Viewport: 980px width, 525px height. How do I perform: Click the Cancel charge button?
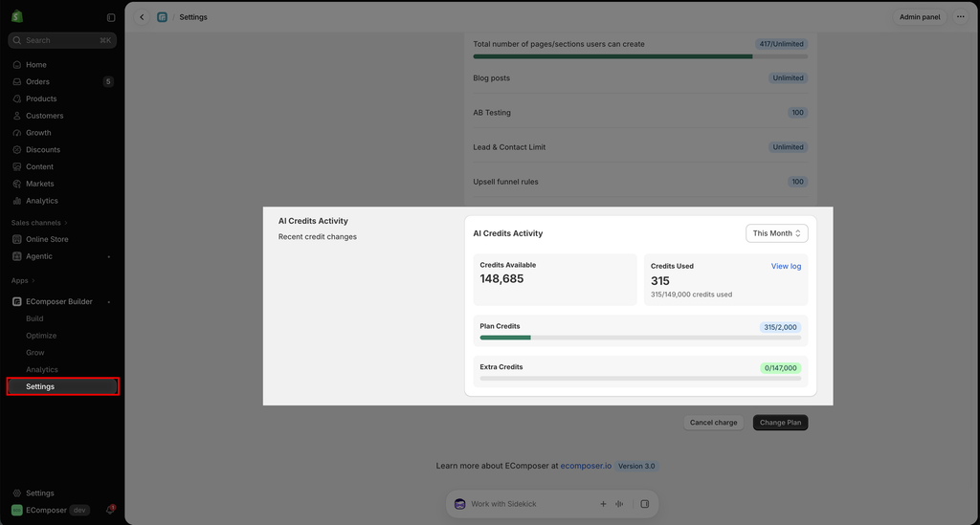click(713, 423)
